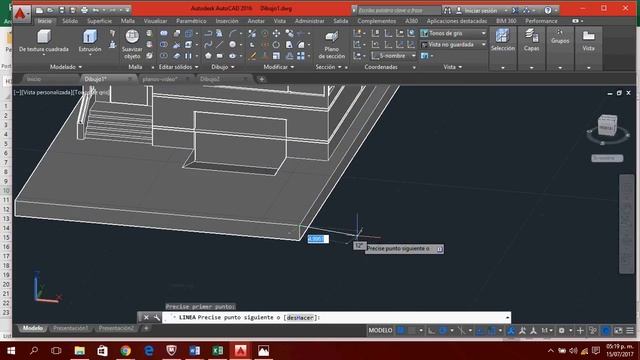Open Chrome from the Windows taskbar
This screenshot has width=640, height=360.
[126, 351]
